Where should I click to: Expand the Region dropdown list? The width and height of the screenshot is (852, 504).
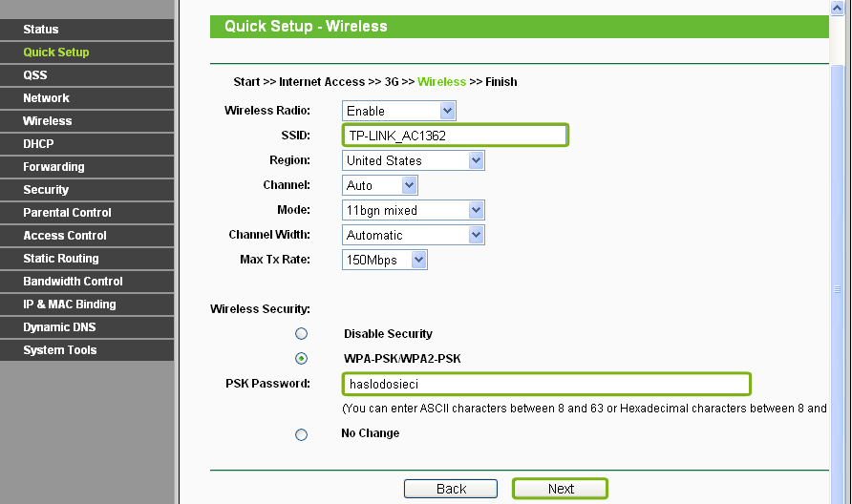[413, 161]
